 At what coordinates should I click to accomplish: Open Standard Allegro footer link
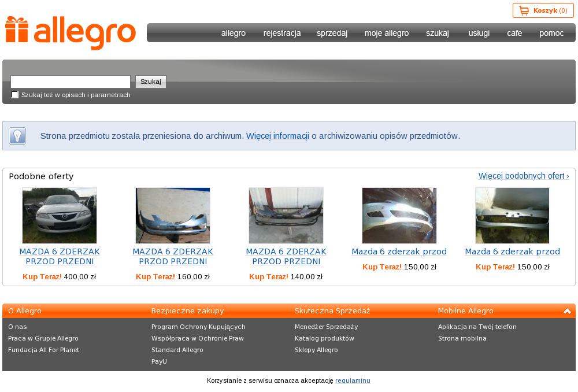[177, 350]
